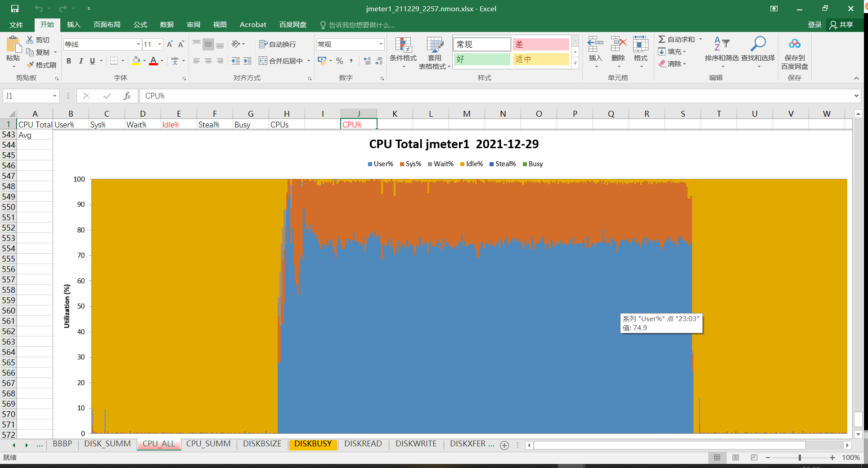868x468 pixels.
Task: Open the Insert ribbon tab
Action: [73, 25]
